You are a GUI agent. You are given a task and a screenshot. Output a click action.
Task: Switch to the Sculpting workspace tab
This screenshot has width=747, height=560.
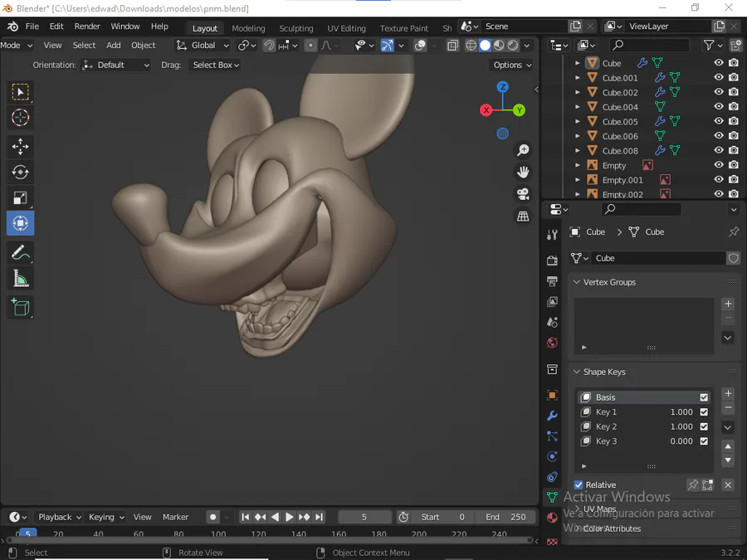pyautogui.click(x=295, y=28)
